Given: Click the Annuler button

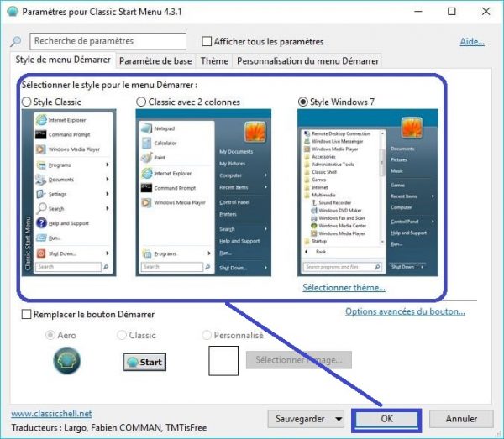Looking at the screenshot, I should point(461,419).
